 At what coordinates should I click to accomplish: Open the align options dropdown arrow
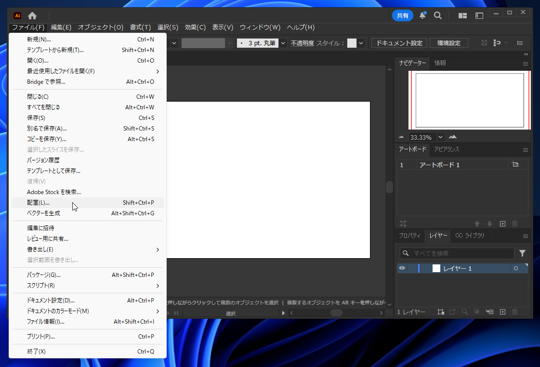(x=506, y=43)
